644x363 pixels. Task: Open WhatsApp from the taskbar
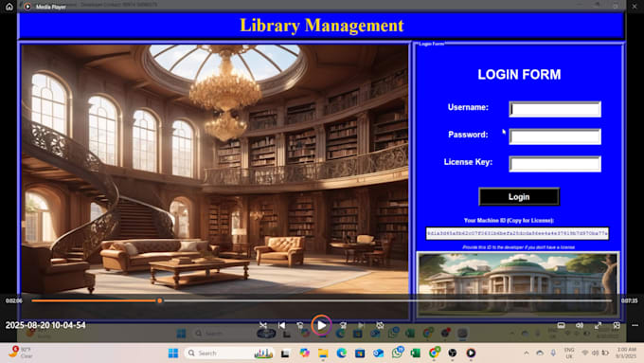397,353
